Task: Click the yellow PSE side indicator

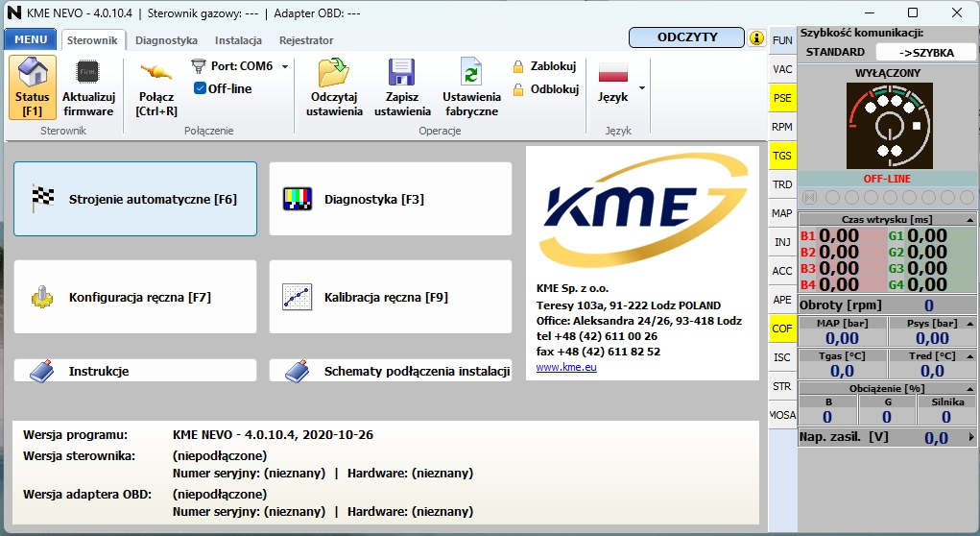Action: (782, 98)
